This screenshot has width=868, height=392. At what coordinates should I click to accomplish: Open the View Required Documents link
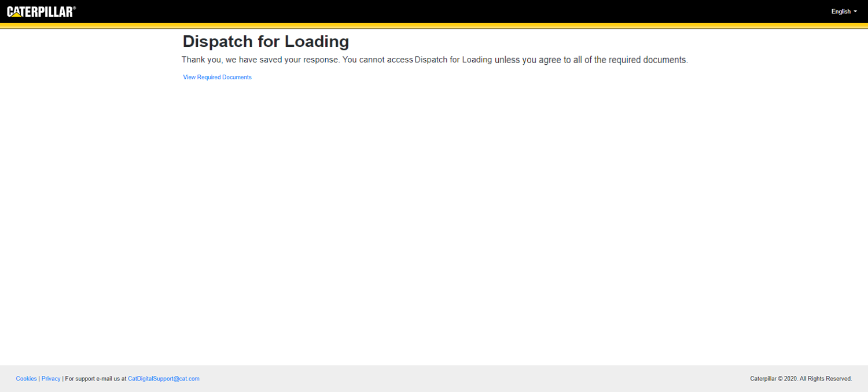pos(217,77)
